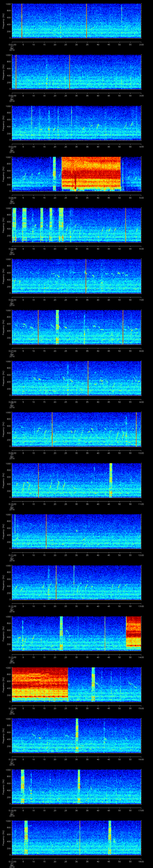This screenshot has height=868, width=153.
Task: Click the "0:09:00" start time label
Action: click(12, 453)
